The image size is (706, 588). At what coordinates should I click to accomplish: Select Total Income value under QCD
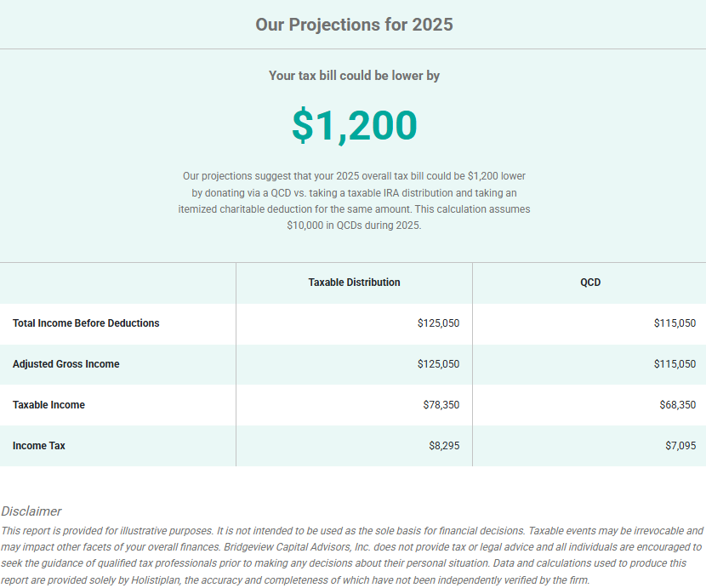(675, 323)
